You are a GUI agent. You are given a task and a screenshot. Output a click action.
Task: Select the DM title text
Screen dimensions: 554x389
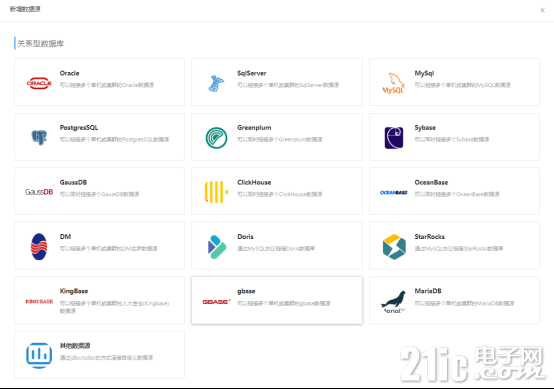[x=65, y=236]
